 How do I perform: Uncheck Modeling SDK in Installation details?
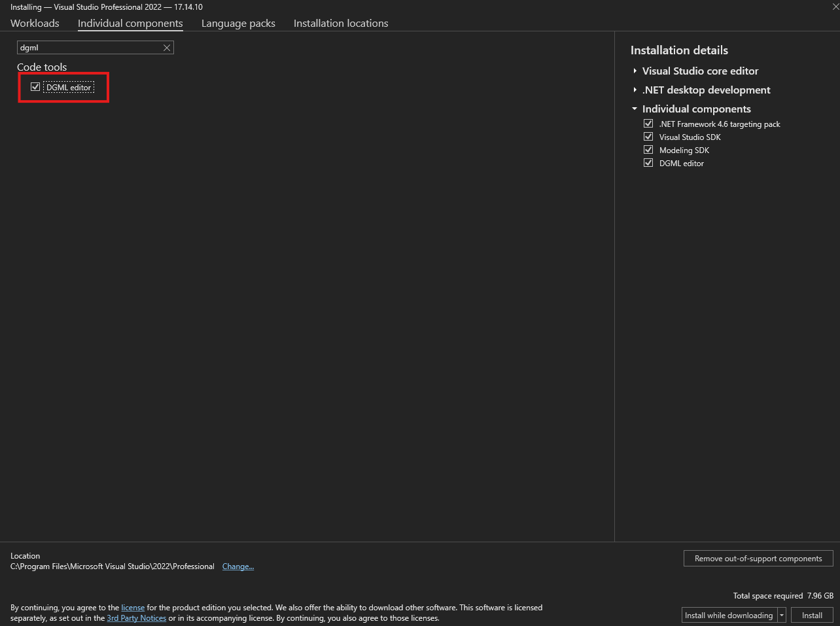(x=648, y=150)
